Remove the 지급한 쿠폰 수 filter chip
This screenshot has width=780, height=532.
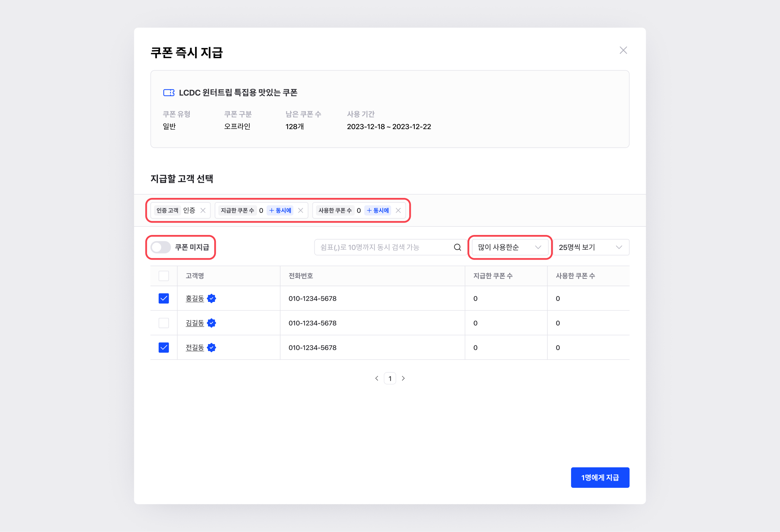pos(301,211)
